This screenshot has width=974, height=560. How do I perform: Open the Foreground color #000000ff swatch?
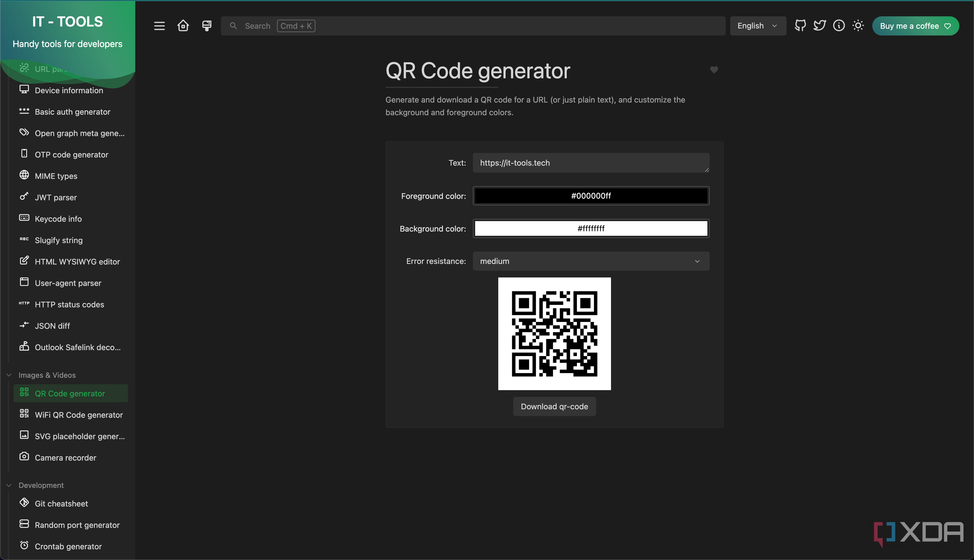point(591,196)
